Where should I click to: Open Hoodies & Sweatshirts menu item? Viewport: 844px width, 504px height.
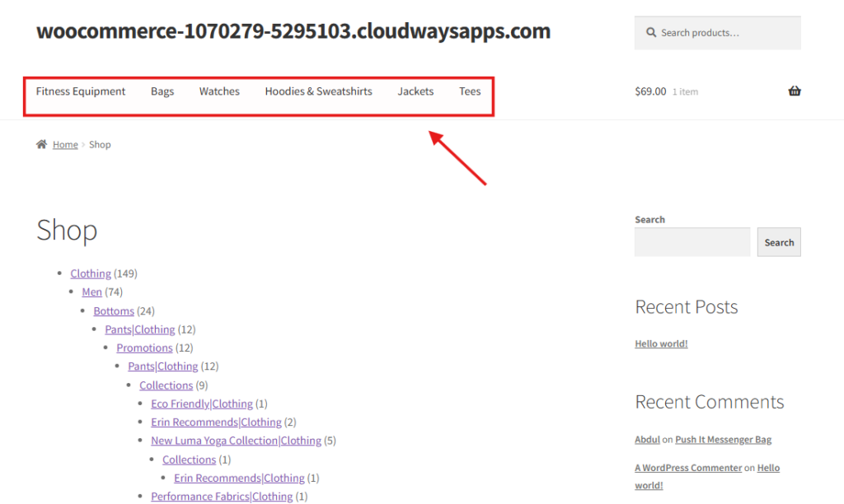(318, 91)
